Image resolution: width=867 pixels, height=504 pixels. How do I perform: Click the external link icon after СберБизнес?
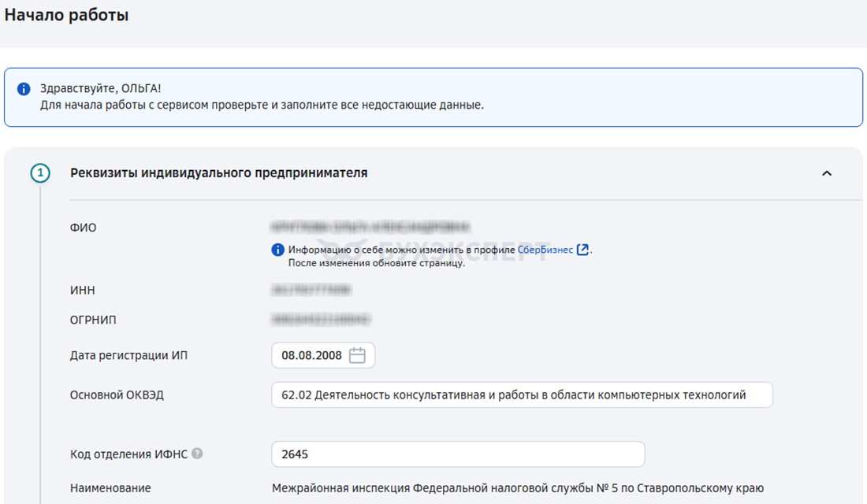[583, 250]
